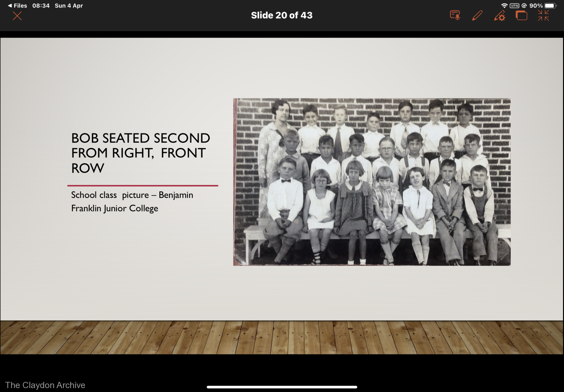Tap the Wi-Fi status icon
Screen dimensions: 564x392
coord(504,6)
